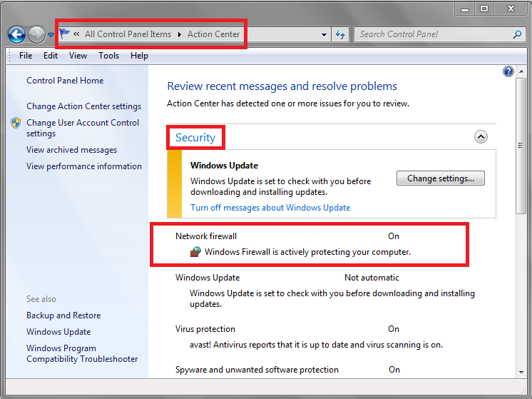Click the Windows Firewall brick icon
Viewport: 532px width, 399px height.
[195, 252]
